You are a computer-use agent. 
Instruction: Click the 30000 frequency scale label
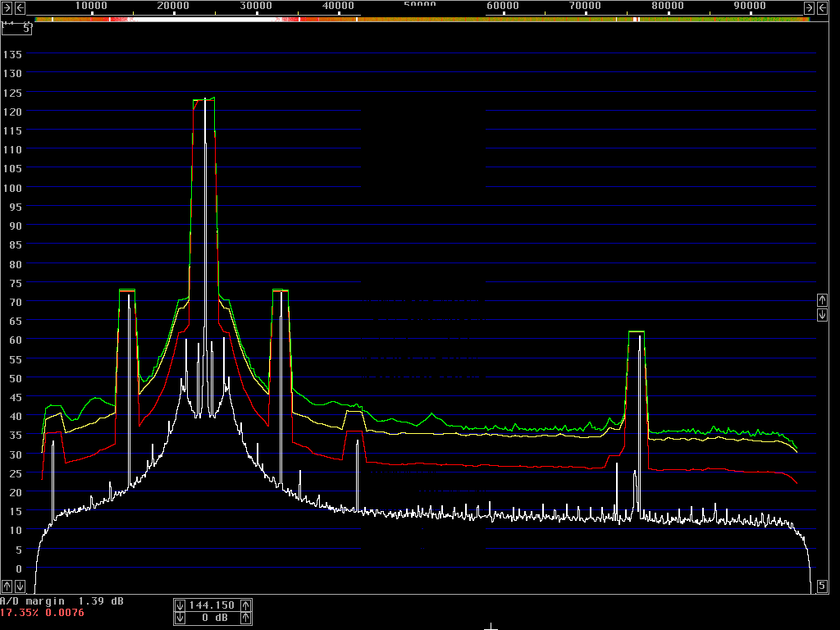point(256,6)
